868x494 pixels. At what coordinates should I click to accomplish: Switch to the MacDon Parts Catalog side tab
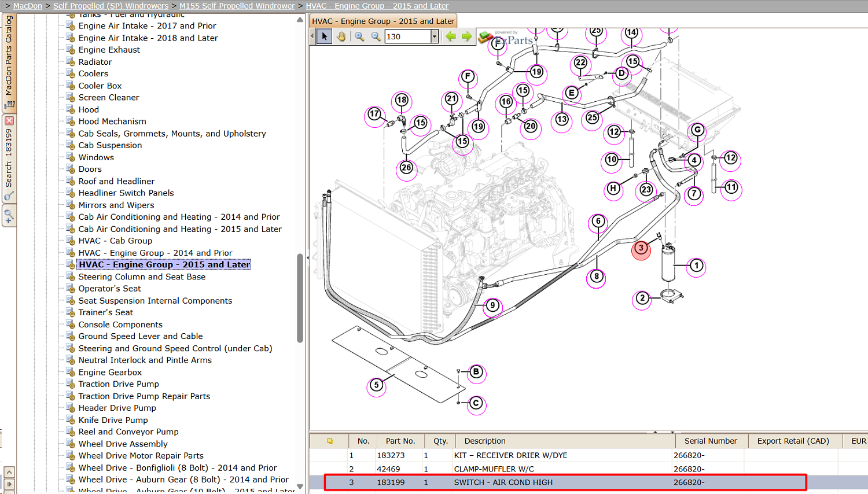coord(9,62)
